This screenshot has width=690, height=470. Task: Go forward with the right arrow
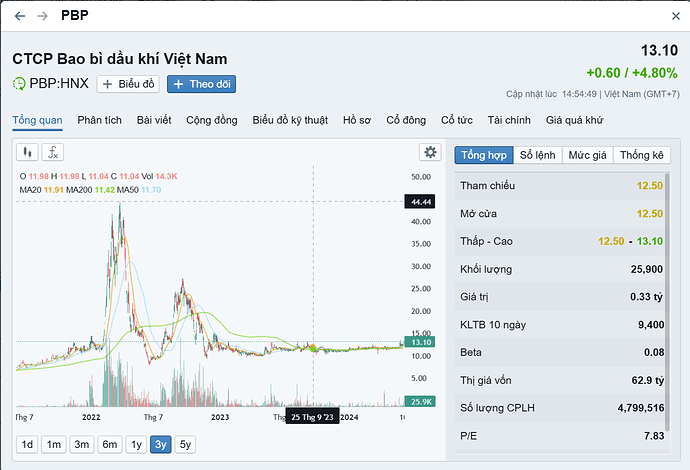[42, 16]
